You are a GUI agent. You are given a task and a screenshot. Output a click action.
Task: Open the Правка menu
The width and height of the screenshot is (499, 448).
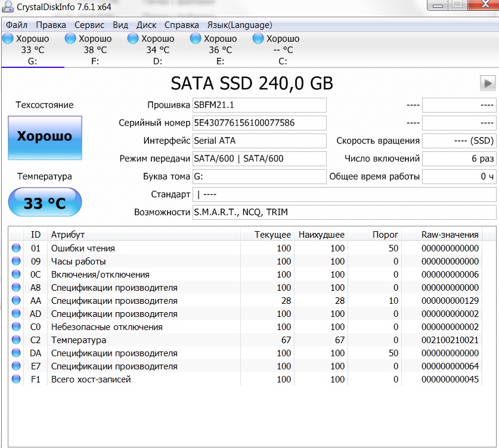[x=51, y=25]
